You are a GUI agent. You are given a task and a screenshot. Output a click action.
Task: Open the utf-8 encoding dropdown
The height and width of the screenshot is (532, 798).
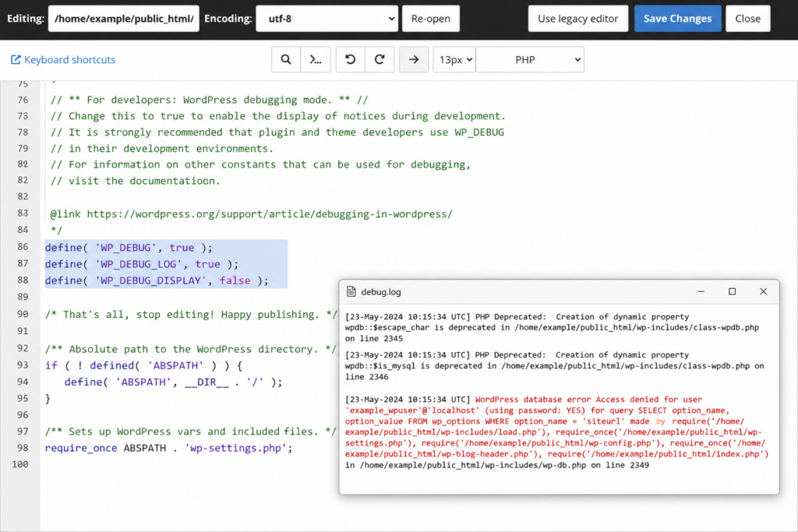(x=327, y=19)
